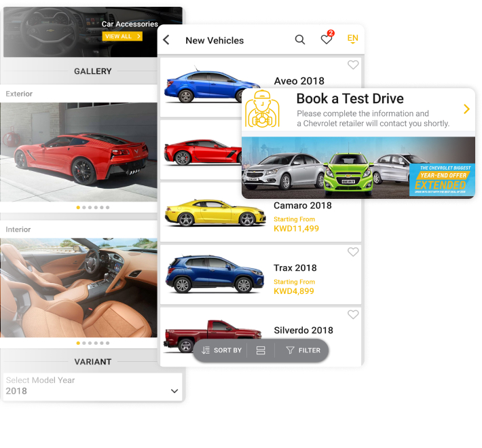482x448 pixels.
Task: Open Sort By options
Action: click(x=221, y=350)
